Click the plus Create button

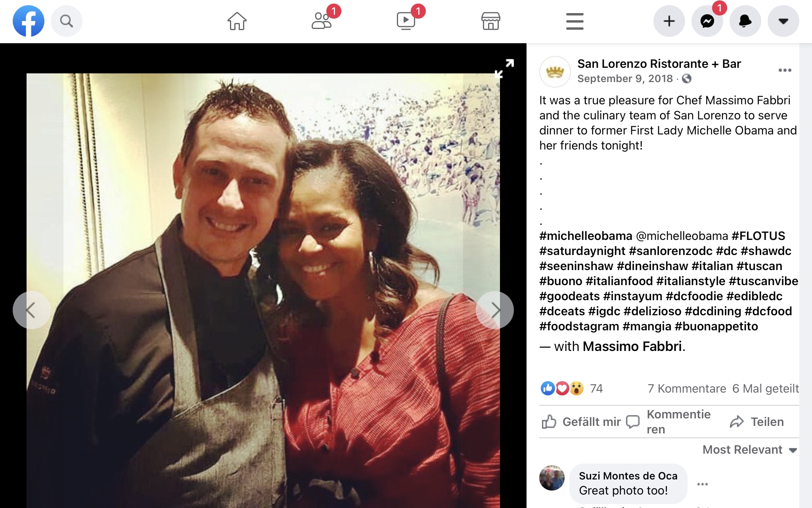point(669,21)
